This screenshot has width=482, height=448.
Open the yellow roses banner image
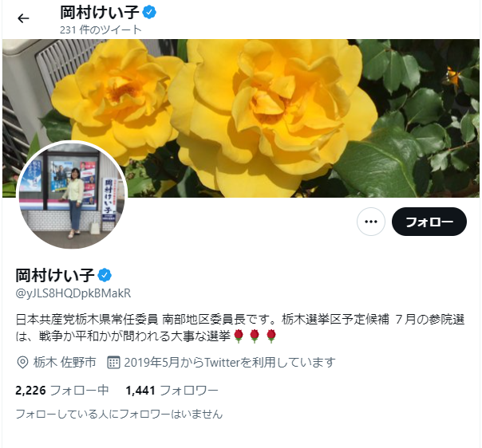pos(241,118)
